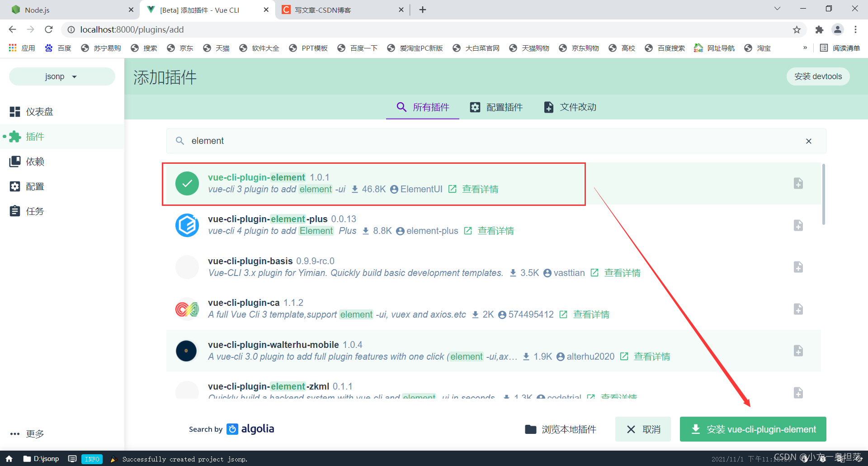Select 插件 in the sidebar
Viewport: 868px width, 466px height.
tap(62, 137)
